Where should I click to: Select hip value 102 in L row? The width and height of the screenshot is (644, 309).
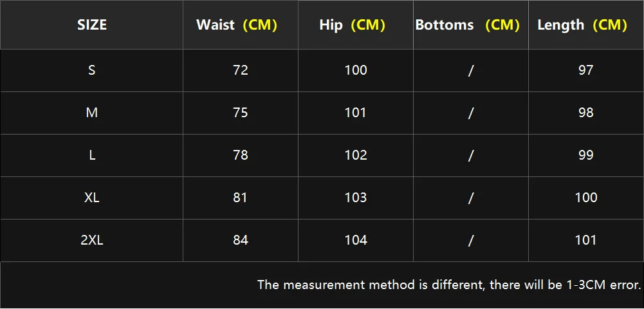(356, 155)
